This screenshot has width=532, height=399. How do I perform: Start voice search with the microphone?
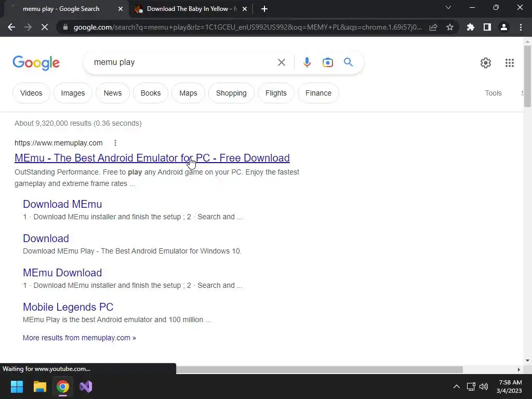pos(307,62)
